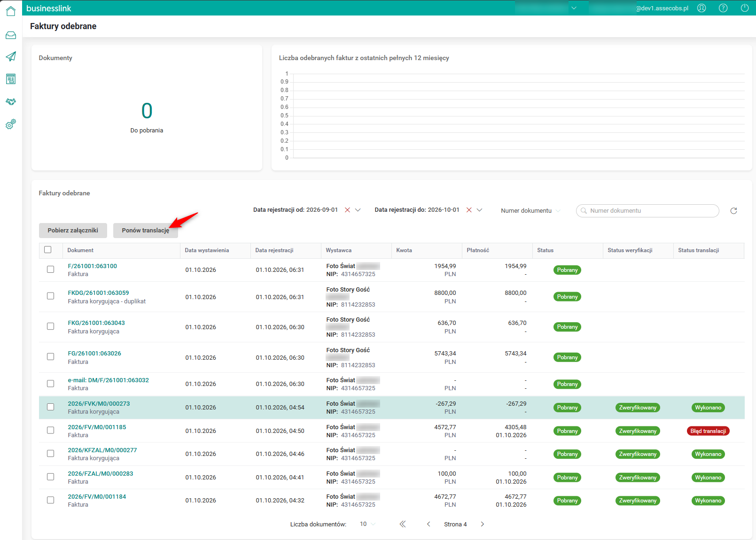Open the handshake contractors sidebar icon

click(x=11, y=101)
